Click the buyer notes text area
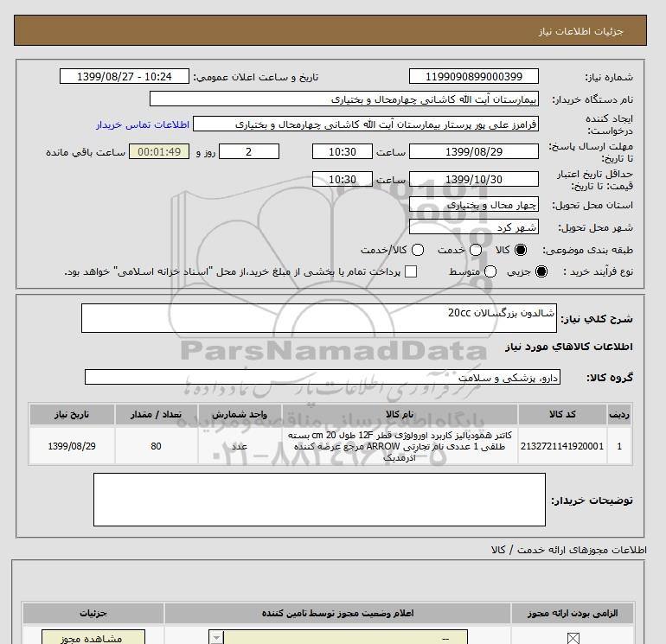Viewport: 666px width, 644px height. 319,500
